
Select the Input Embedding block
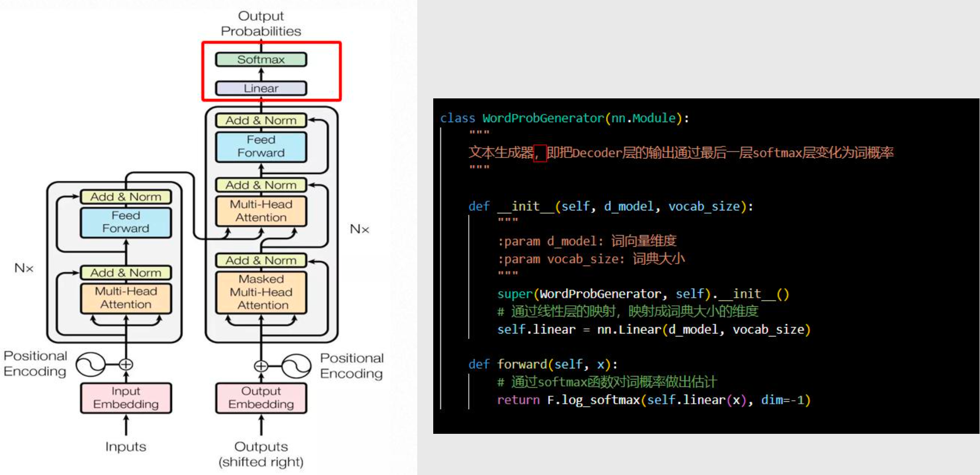126,398
